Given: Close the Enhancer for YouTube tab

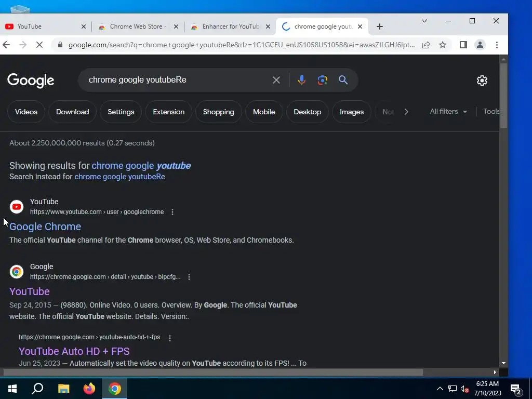Looking at the screenshot, I should (268, 26).
